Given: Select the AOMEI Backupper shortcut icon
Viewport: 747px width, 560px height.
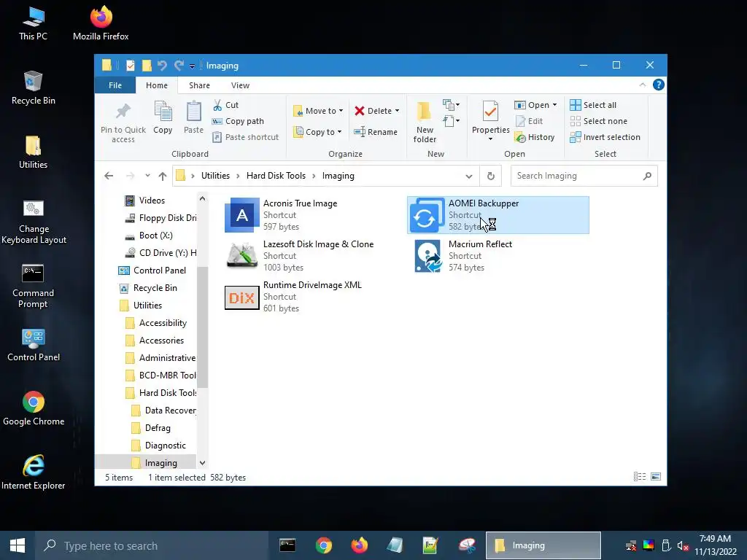Looking at the screenshot, I should coord(427,215).
